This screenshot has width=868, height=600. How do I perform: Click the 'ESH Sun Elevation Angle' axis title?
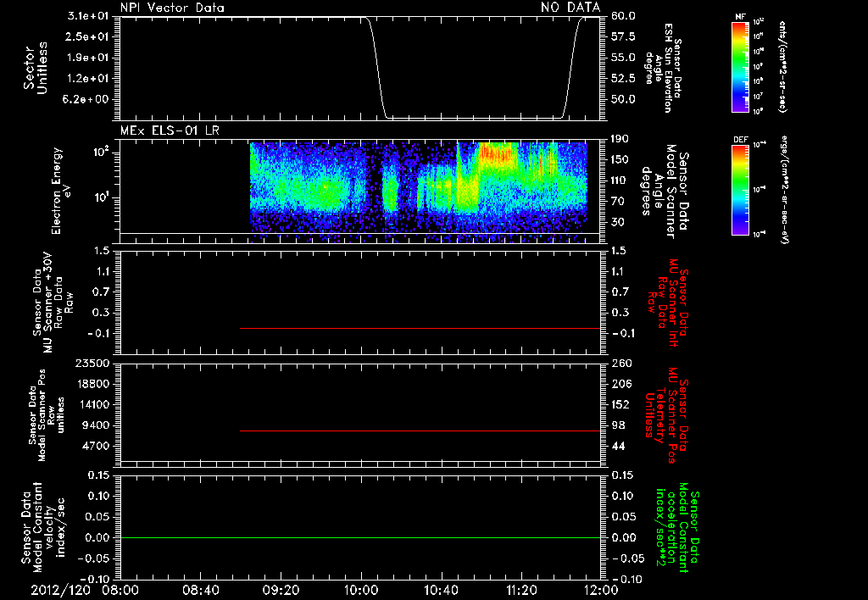pos(664,68)
